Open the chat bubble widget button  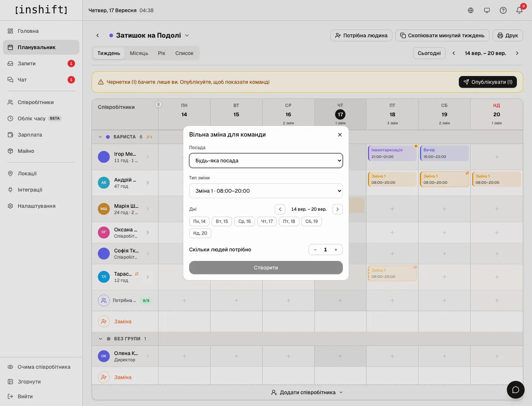coord(516,390)
